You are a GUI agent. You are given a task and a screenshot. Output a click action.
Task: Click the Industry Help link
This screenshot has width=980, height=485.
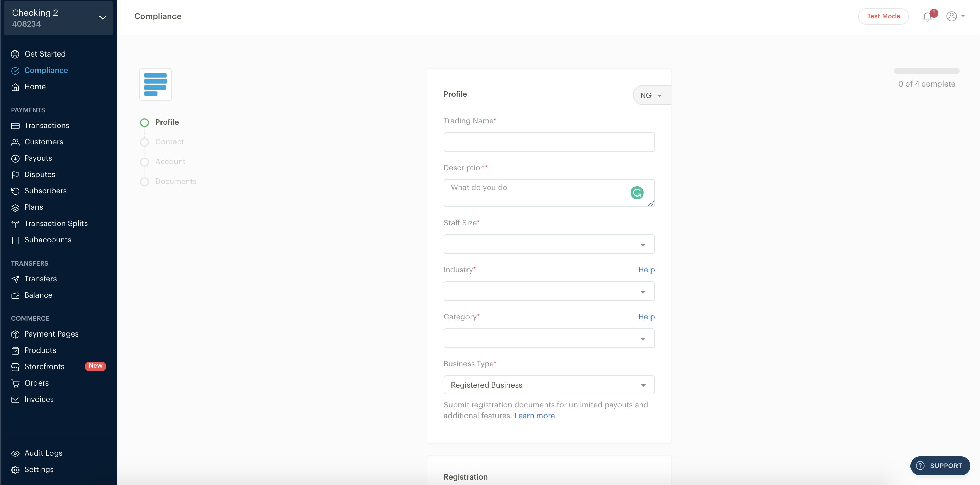click(646, 269)
